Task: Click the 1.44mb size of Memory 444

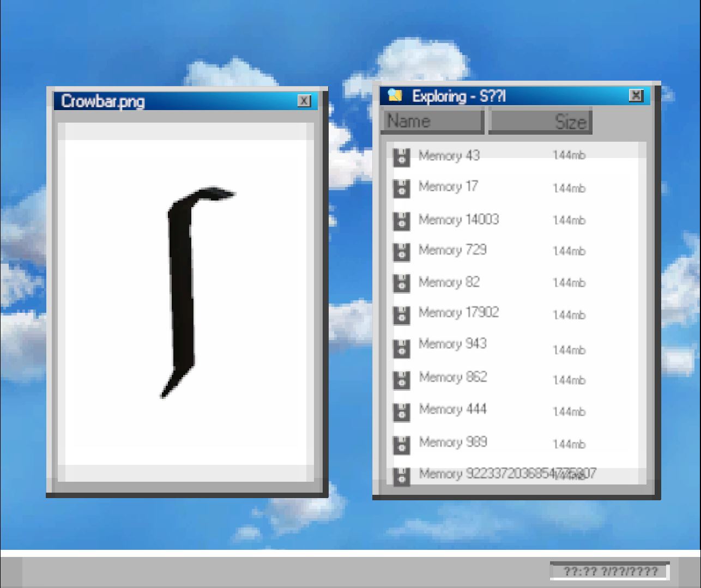Action: [x=569, y=412]
